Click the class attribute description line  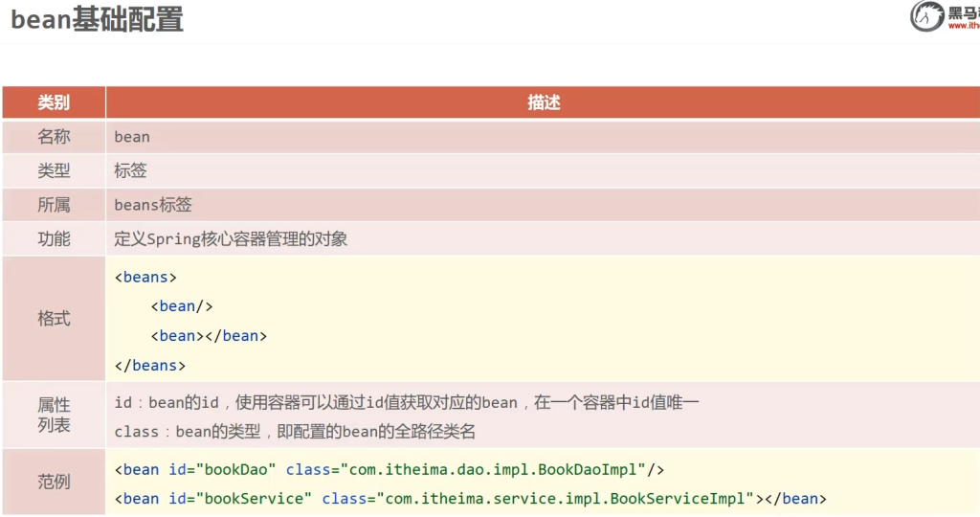[295, 432]
